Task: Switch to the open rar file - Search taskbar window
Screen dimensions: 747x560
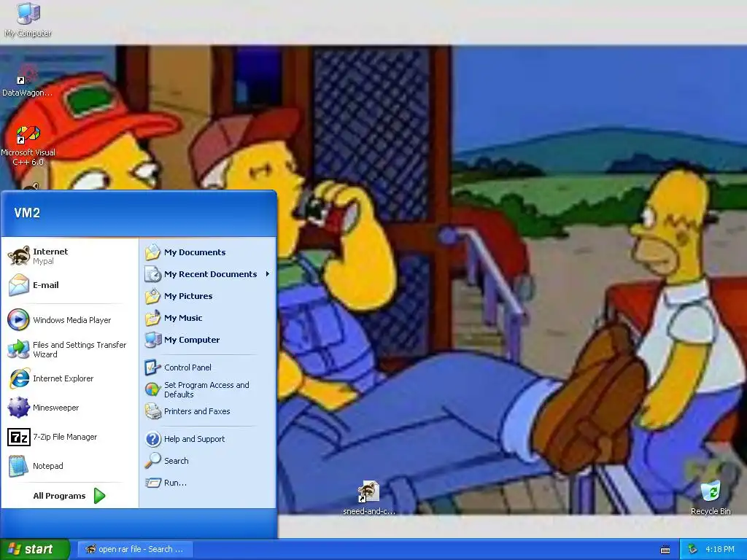Action: (135, 549)
